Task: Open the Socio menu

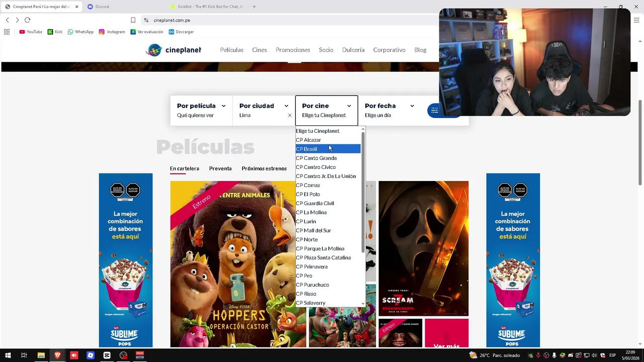Action: (x=326, y=50)
